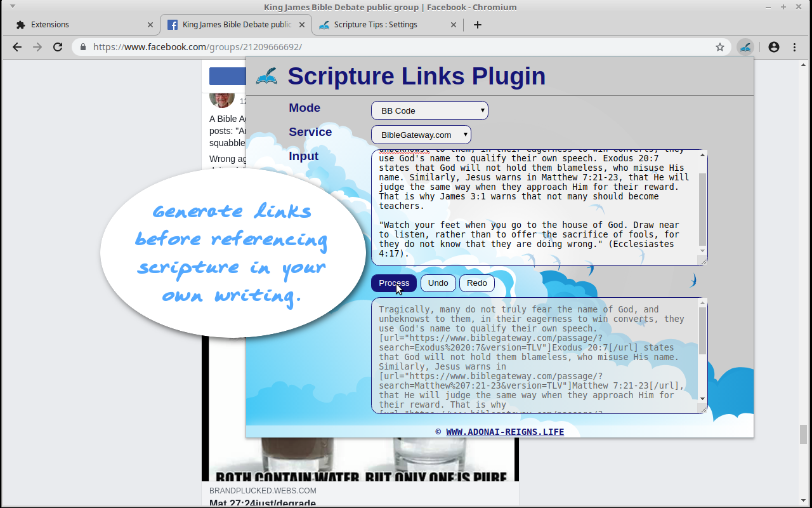
Task: Open the WWW.ADONAI-REIGNS.LIFE link
Action: pos(505,432)
